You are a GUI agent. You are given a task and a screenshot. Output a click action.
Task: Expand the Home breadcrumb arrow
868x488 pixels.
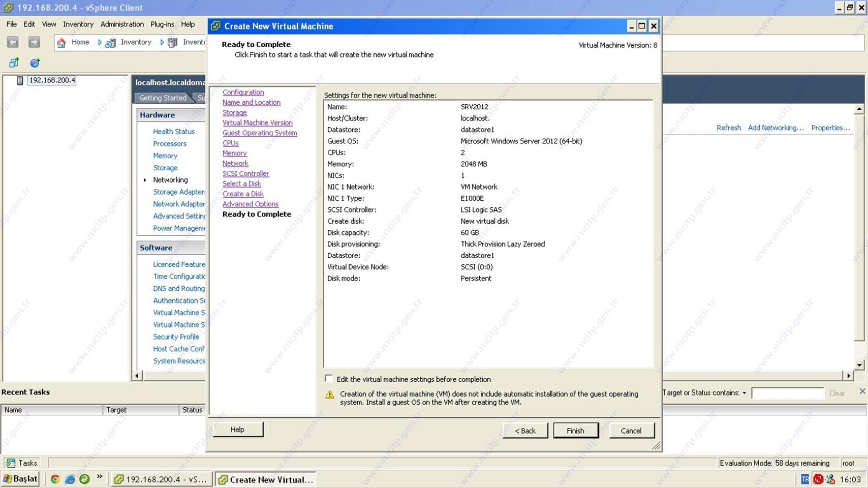[x=100, y=42]
